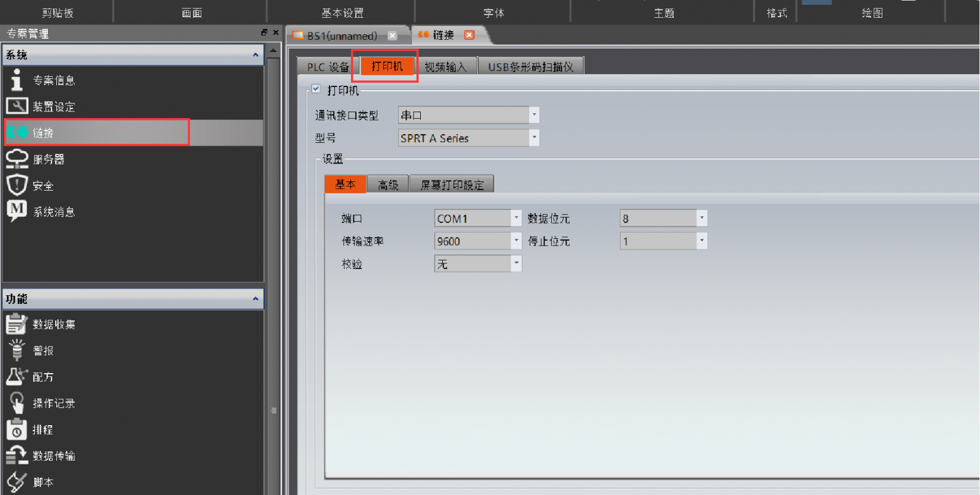Screen dimensions: 980x495
Task: Switch to USB条形码扫描仪 tab
Action: click(530, 67)
